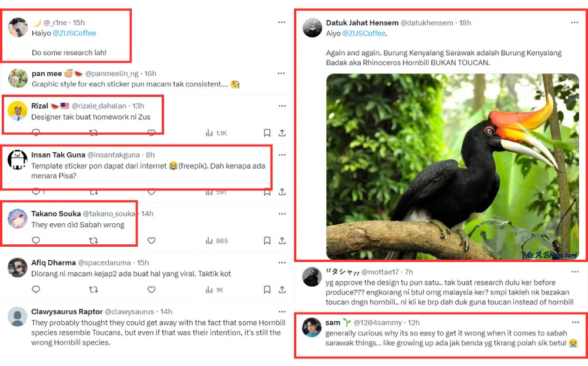Toggle like on Afiq Dharma's tweet

(151, 290)
